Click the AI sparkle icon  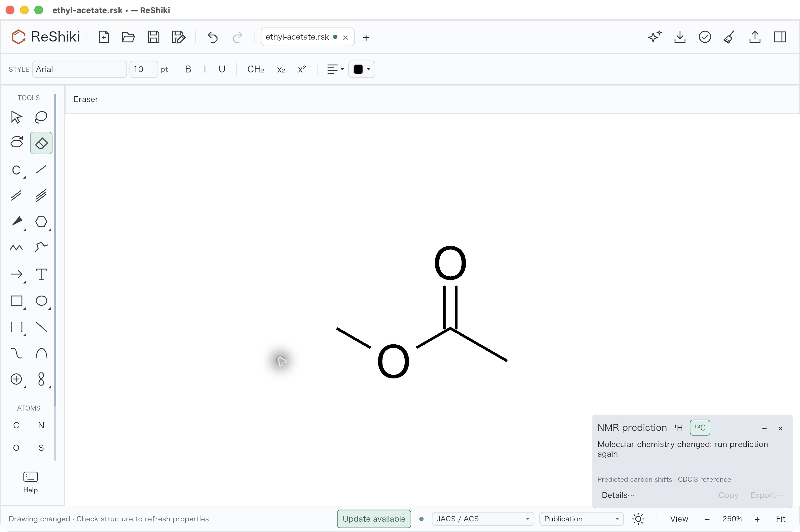point(655,37)
